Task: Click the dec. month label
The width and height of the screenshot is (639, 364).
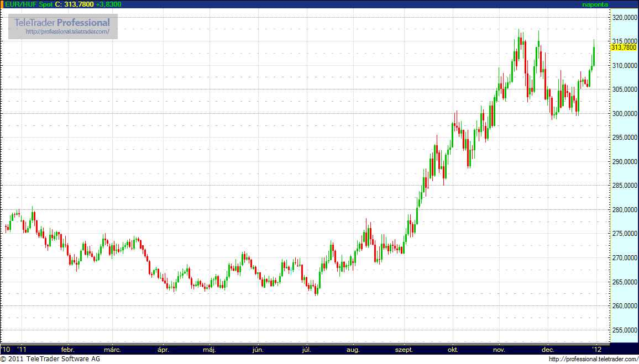Action: [x=547, y=350]
